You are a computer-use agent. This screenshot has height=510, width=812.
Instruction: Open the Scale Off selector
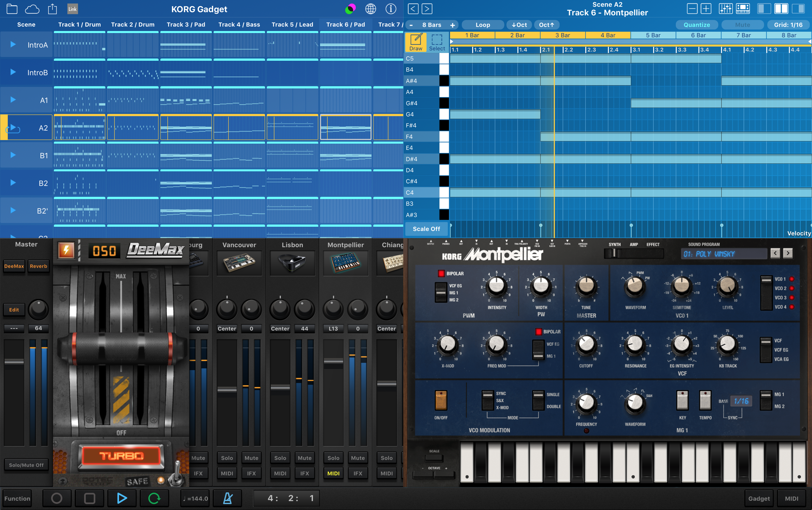coord(426,229)
